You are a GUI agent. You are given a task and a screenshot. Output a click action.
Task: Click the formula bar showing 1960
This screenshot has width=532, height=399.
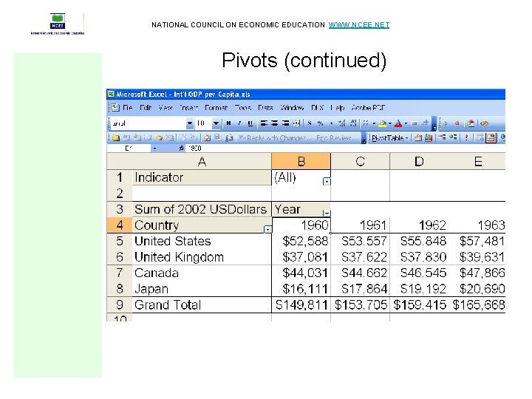(346, 149)
